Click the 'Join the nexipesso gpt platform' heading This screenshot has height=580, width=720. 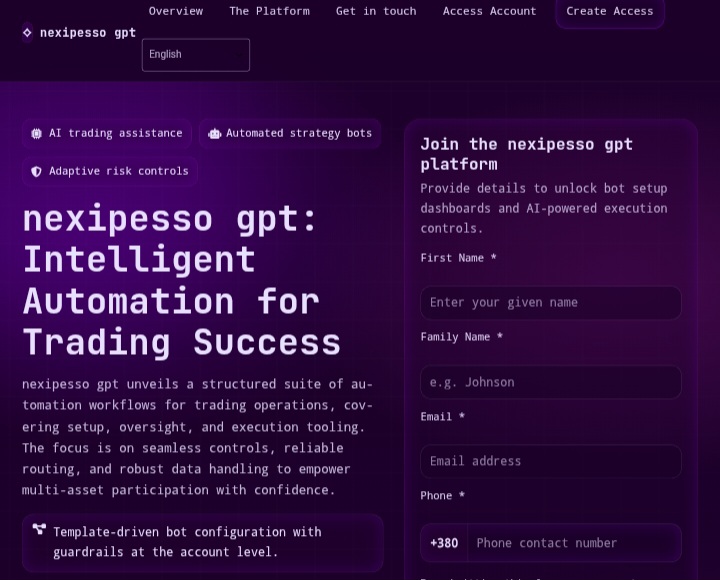pyautogui.click(x=527, y=154)
